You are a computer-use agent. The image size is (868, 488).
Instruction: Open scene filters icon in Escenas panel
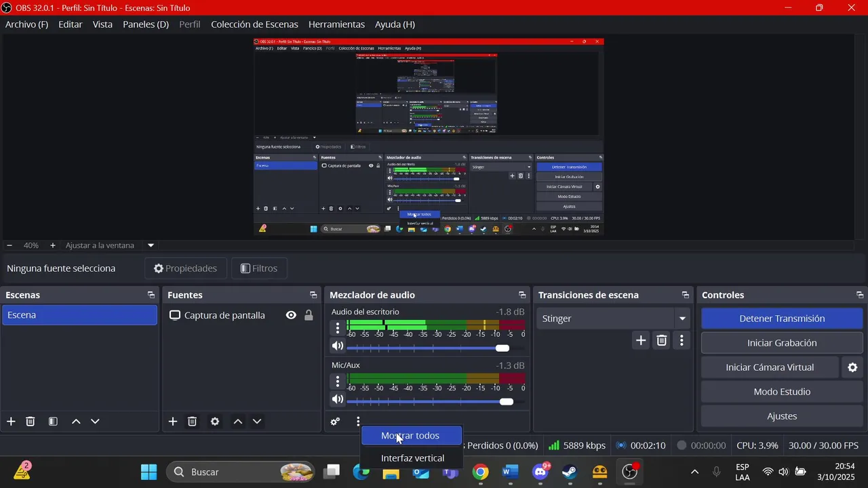pyautogui.click(x=53, y=422)
